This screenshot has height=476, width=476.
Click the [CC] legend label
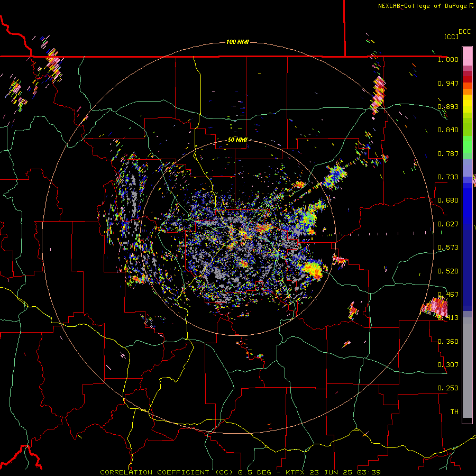[x=451, y=36]
